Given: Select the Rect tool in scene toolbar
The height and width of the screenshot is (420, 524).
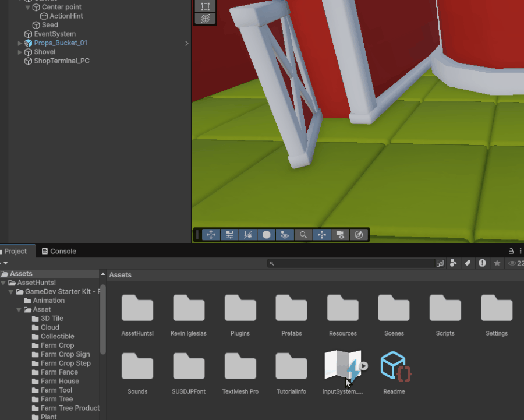Looking at the screenshot, I should click(205, 6).
